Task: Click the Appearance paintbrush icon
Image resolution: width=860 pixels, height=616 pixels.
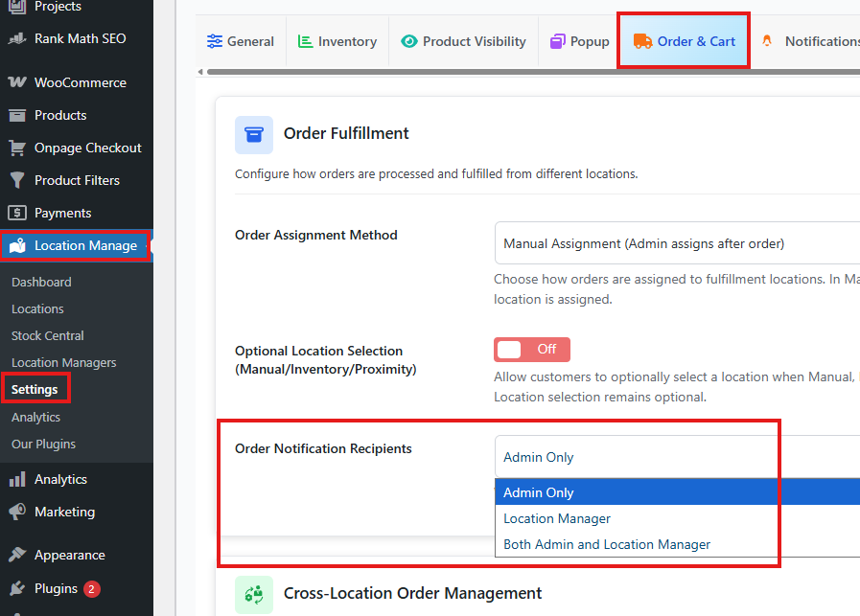Action: (17, 555)
